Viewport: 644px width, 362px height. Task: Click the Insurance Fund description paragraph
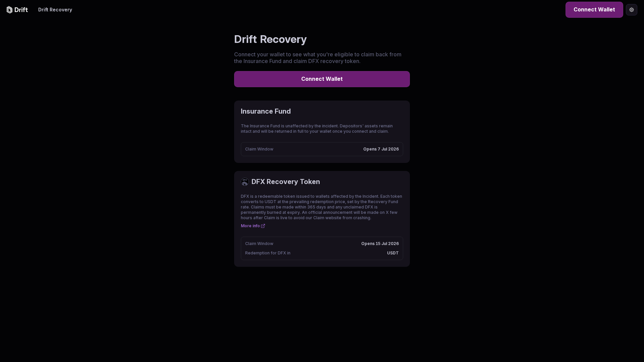pos(317,129)
